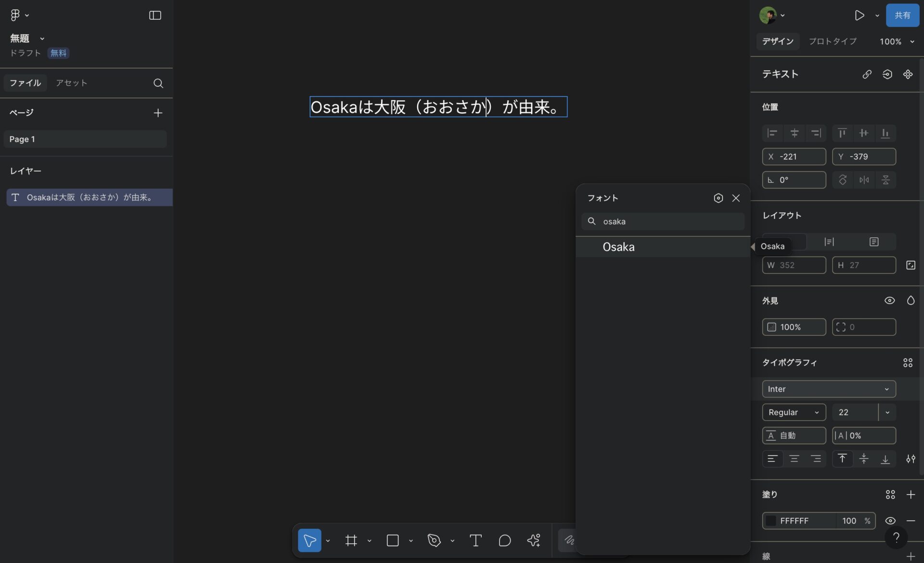924x563 pixels.
Task: Switch to the デザイン tab
Action: 778,42
